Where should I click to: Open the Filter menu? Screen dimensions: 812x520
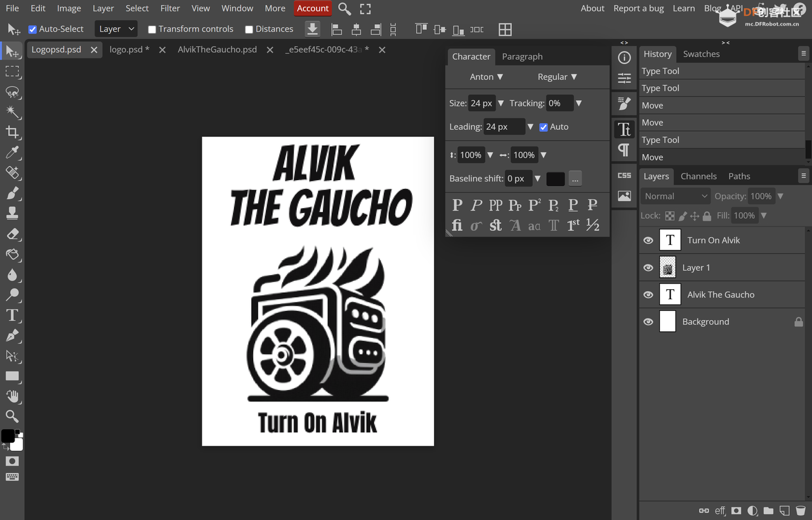170,8
